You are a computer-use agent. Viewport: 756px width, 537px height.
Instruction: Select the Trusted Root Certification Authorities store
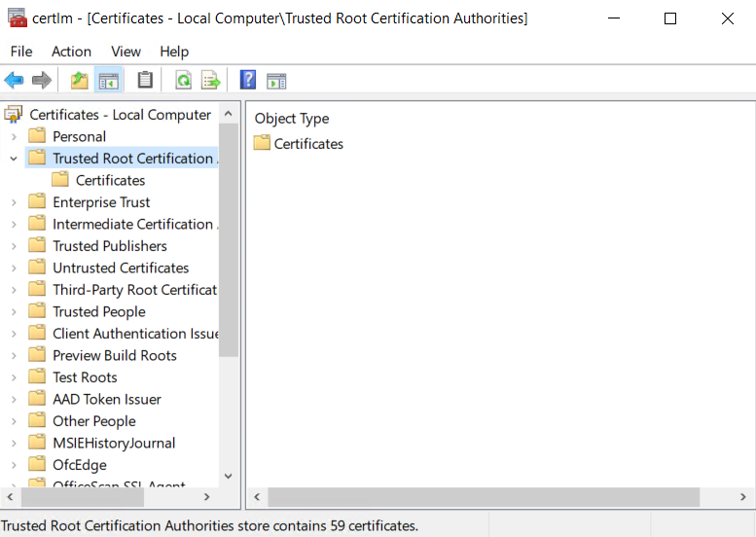[x=135, y=159]
